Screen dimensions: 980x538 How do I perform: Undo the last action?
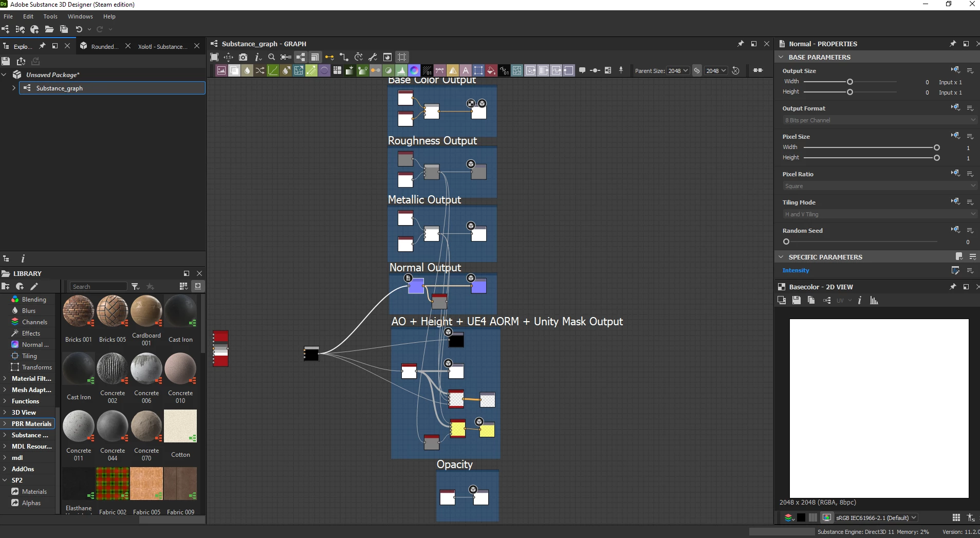79,29
